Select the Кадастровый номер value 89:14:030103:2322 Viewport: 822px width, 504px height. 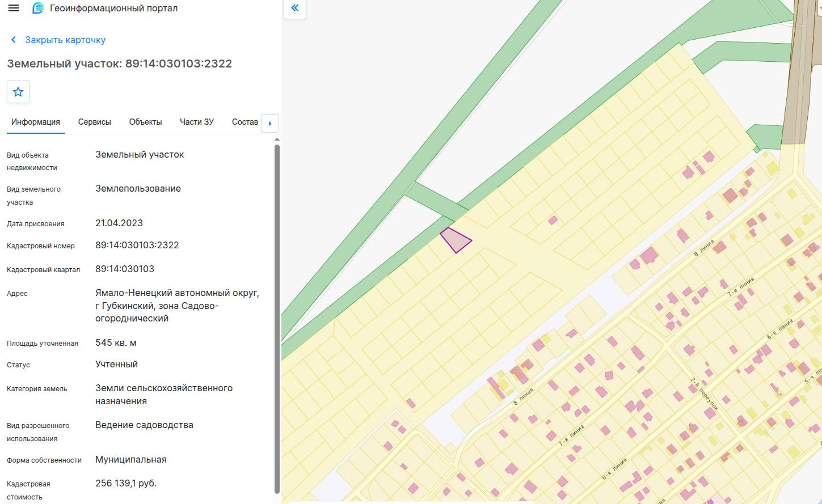[x=137, y=245]
